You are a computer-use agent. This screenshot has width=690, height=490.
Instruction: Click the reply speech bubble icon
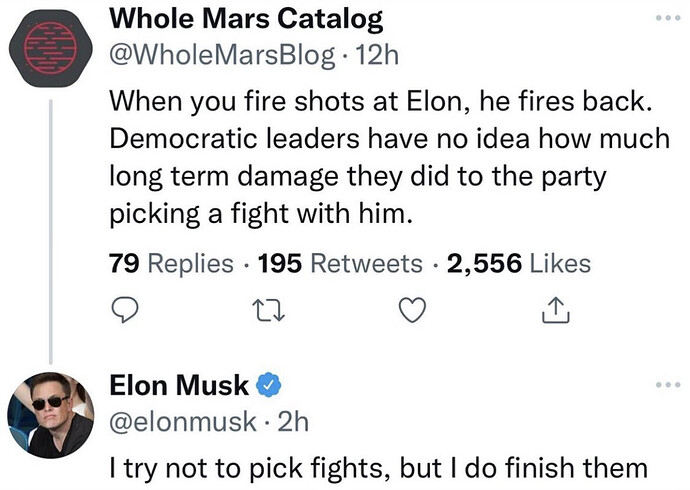click(125, 310)
